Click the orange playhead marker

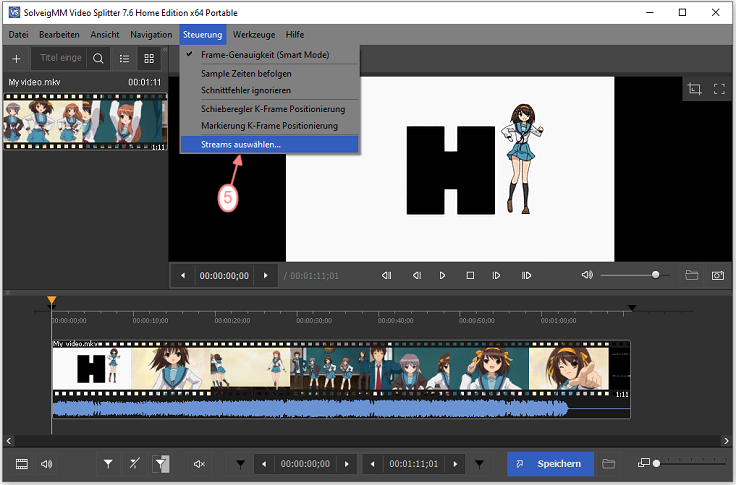click(52, 300)
